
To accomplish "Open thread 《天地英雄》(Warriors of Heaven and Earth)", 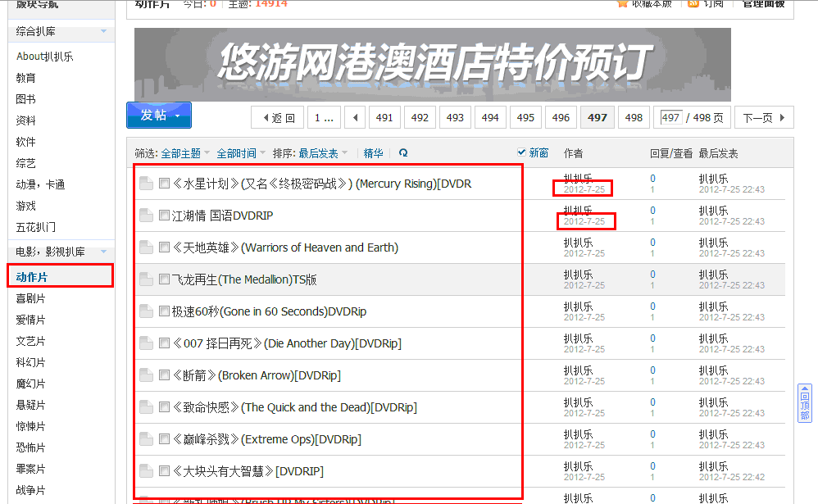I will point(285,247).
